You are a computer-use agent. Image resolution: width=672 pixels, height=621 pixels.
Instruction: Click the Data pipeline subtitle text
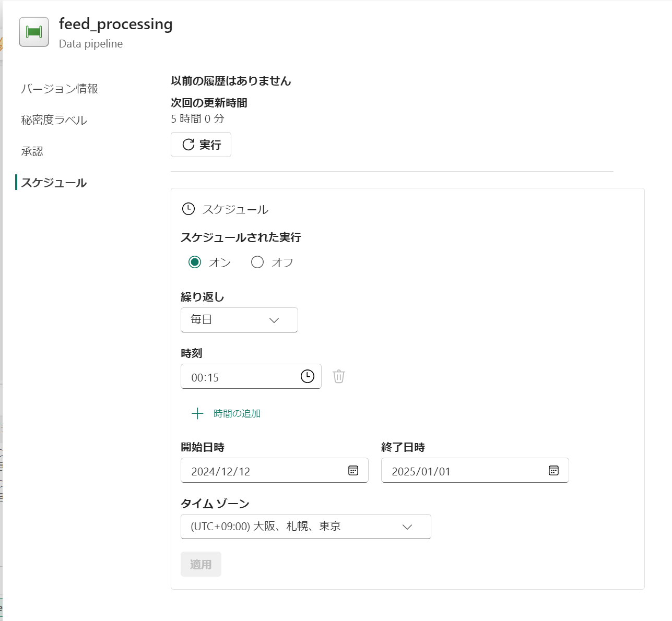point(91,44)
